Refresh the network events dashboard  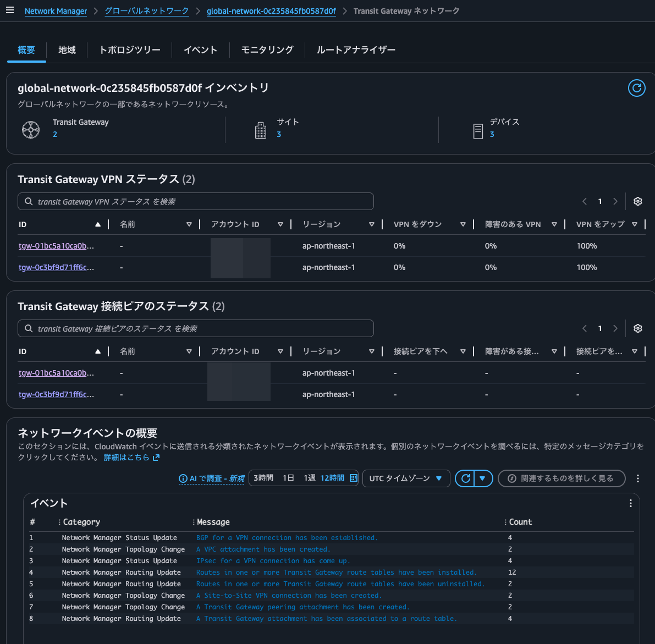pos(465,478)
